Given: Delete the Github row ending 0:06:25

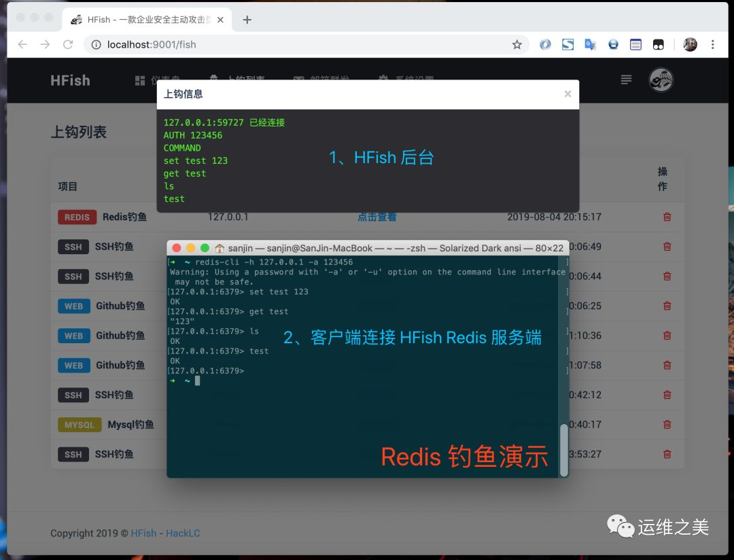Looking at the screenshot, I should tap(667, 306).
